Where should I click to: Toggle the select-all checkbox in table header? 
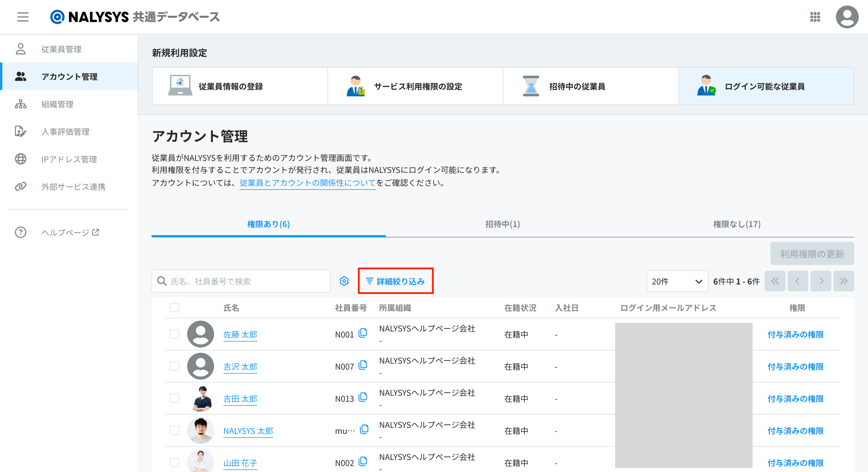click(175, 307)
